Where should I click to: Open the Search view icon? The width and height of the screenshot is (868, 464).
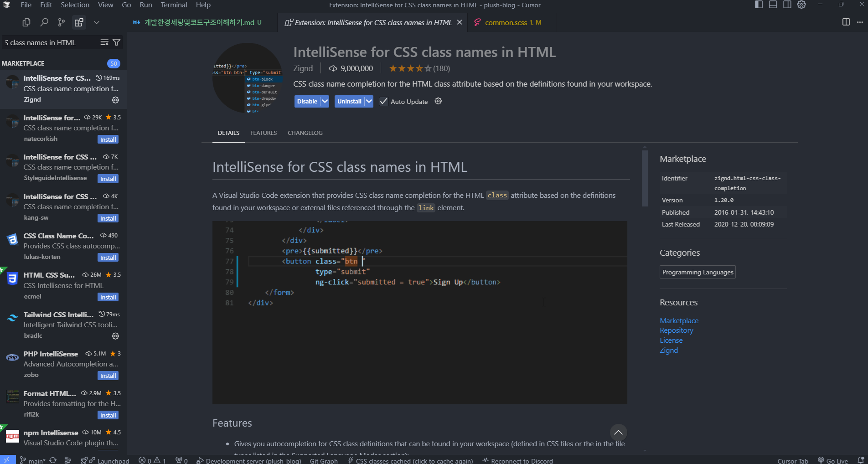(44, 22)
